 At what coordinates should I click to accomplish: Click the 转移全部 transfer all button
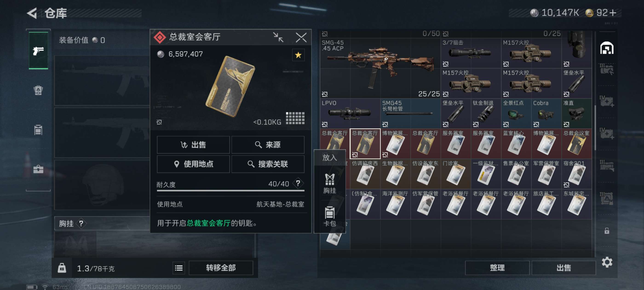221,268
